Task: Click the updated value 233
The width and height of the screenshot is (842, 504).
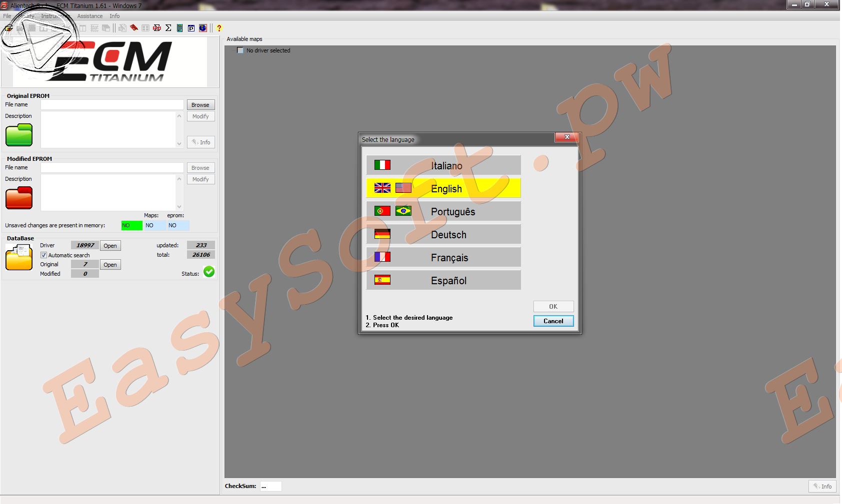Action: (x=201, y=245)
